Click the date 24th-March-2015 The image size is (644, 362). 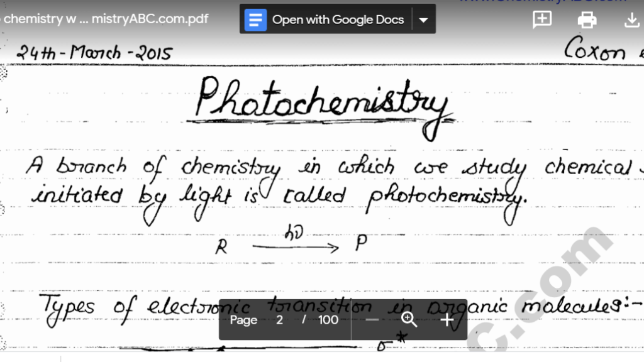tap(94, 53)
